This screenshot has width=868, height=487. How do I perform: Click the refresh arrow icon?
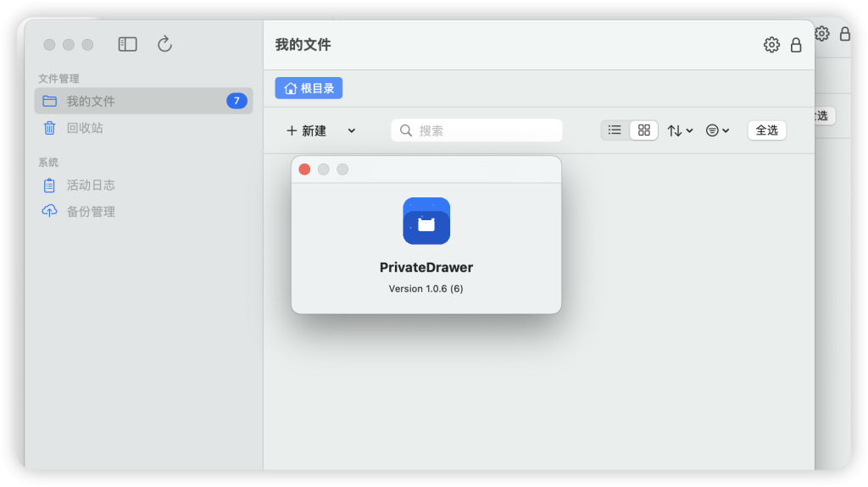coord(164,44)
